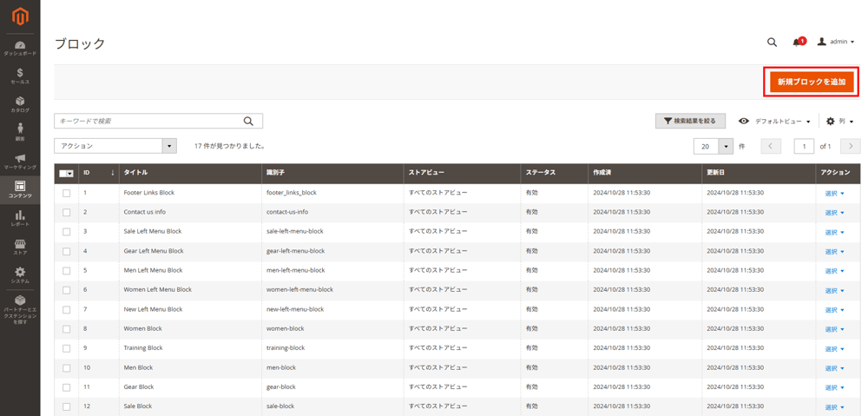Open the ストア storefront icon
This screenshot has height=416, width=868.
coord(20,244)
